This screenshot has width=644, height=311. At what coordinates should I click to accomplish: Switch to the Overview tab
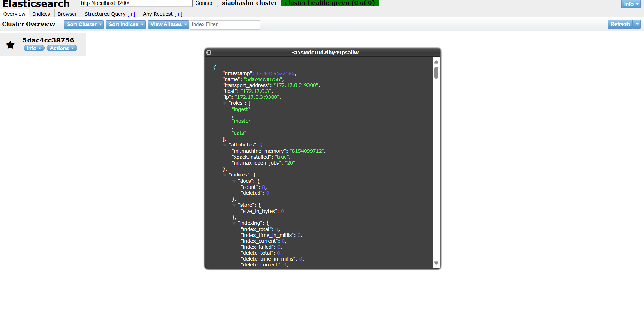(x=14, y=14)
